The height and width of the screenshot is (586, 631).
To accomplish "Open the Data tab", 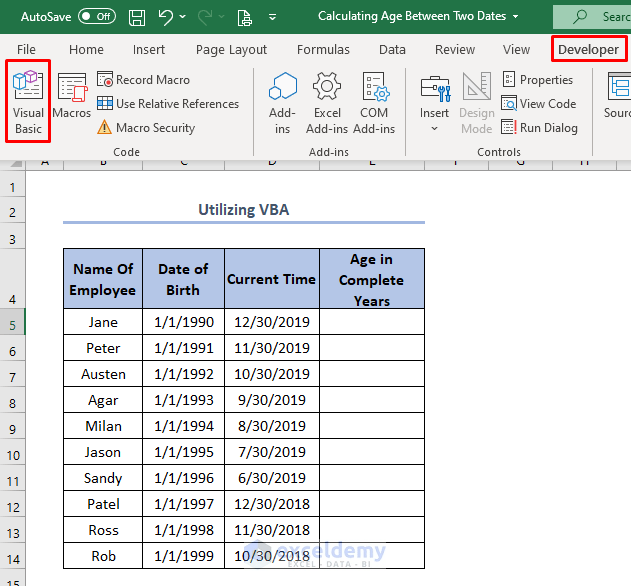I will (x=392, y=50).
